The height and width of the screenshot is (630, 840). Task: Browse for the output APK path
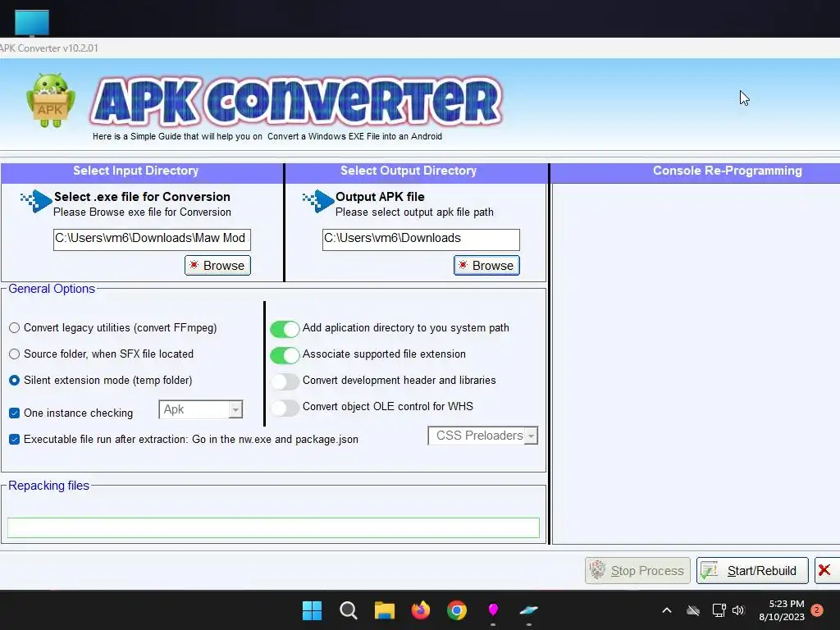(486, 266)
